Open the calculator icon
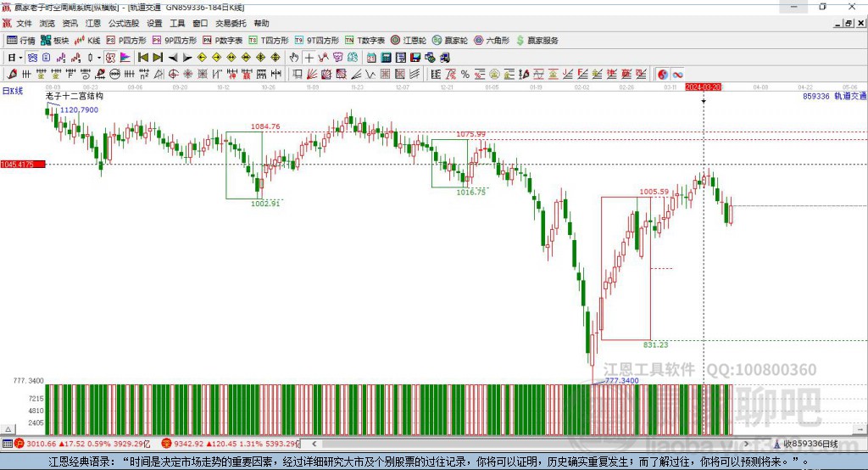Screen dimensions: 868x470 pyautogui.click(x=386, y=58)
